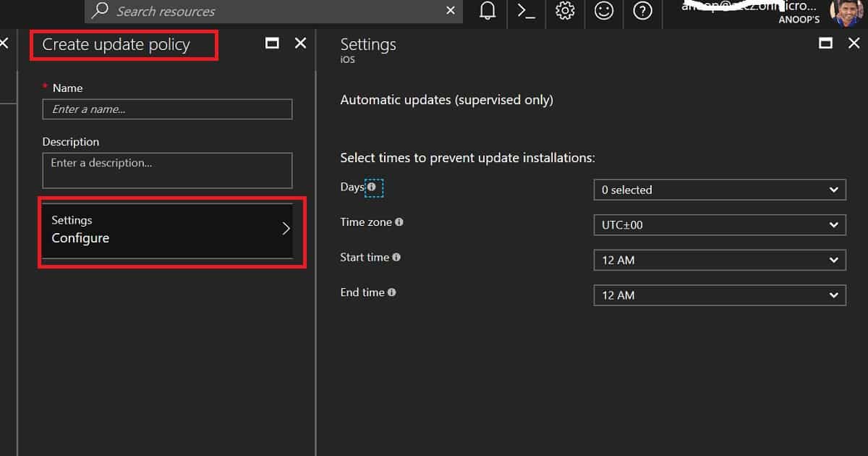The height and width of the screenshot is (456, 868).
Task: Clear the search resources field
Action: point(451,11)
